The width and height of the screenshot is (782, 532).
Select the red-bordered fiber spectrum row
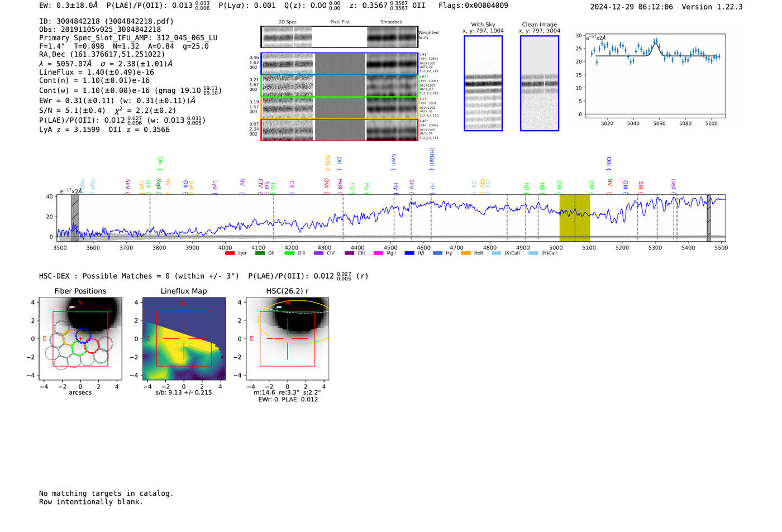[339, 130]
